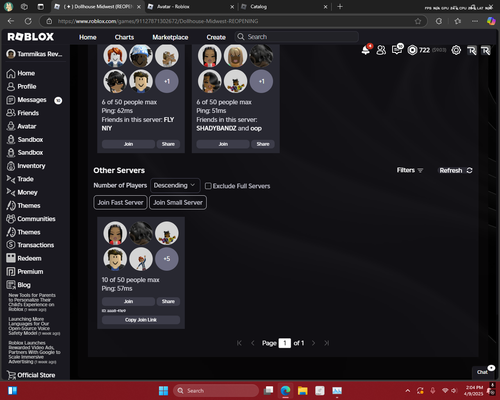Image resolution: width=500 pixels, height=400 pixels.
Task: Go to the next page arrow
Action: coord(313,343)
